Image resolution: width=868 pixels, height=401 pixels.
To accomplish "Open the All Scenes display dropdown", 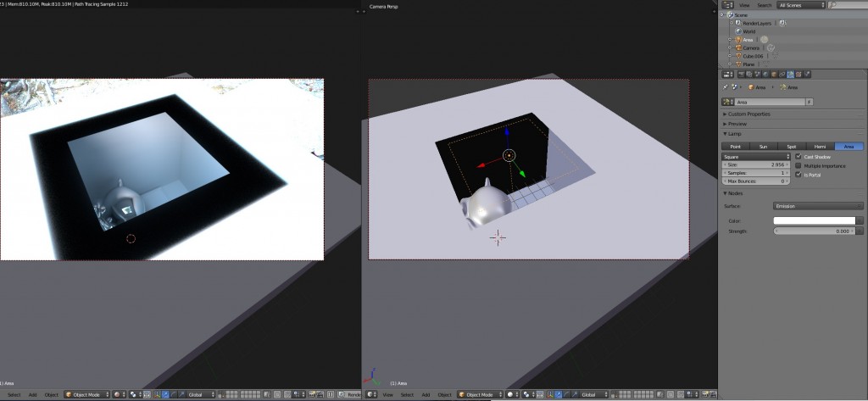I will pyautogui.click(x=801, y=5).
